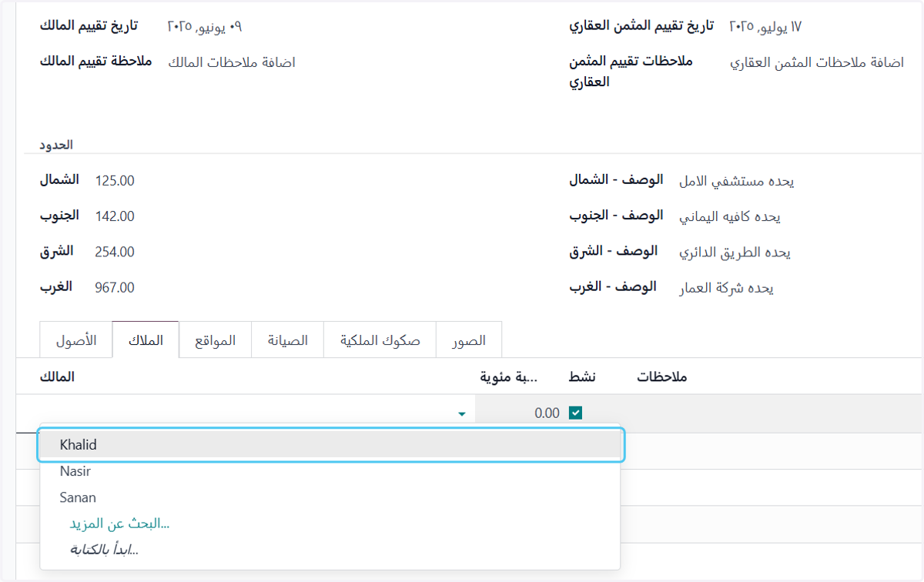The height and width of the screenshot is (582, 924).
Task: Open the الصيانة tab
Action: click(x=288, y=340)
